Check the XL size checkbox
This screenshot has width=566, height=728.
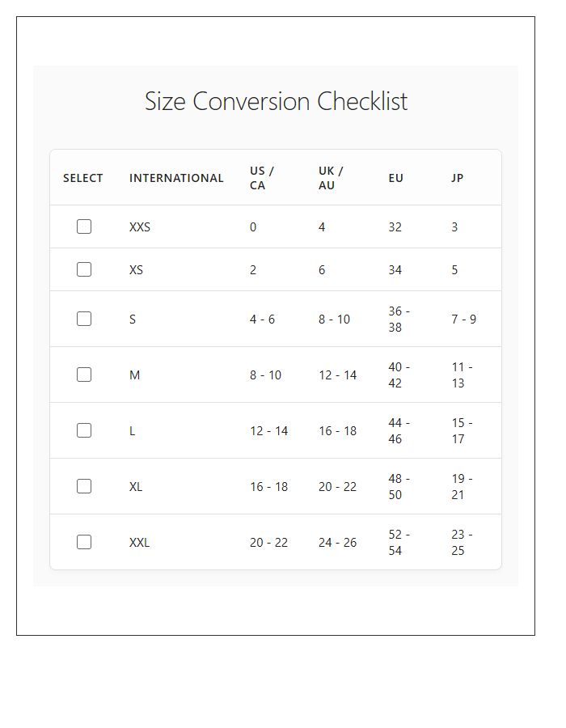tap(84, 486)
